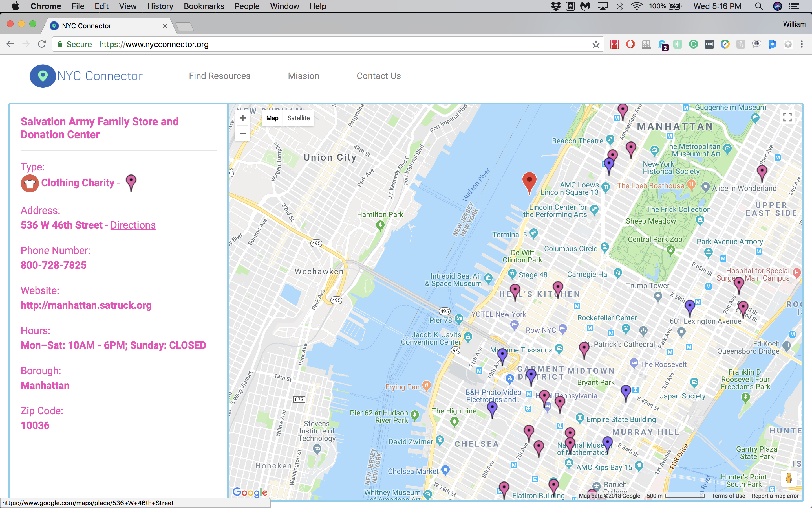812x508 pixels.
Task: Open the manhattan.satruck.org website link
Action: click(86, 305)
